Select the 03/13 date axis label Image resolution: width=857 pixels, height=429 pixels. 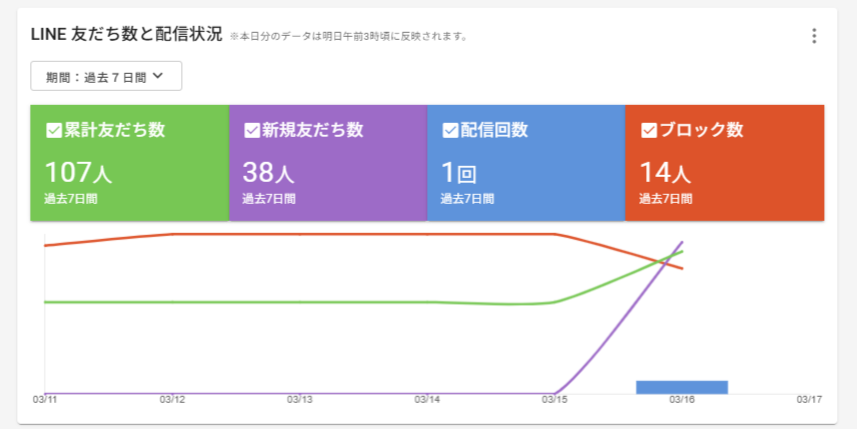coord(300,400)
